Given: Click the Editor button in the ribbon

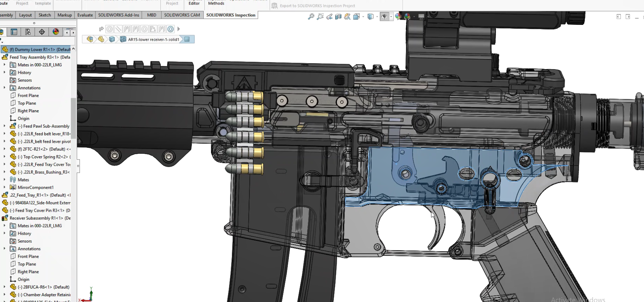Looking at the screenshot, I should [194, 3].
